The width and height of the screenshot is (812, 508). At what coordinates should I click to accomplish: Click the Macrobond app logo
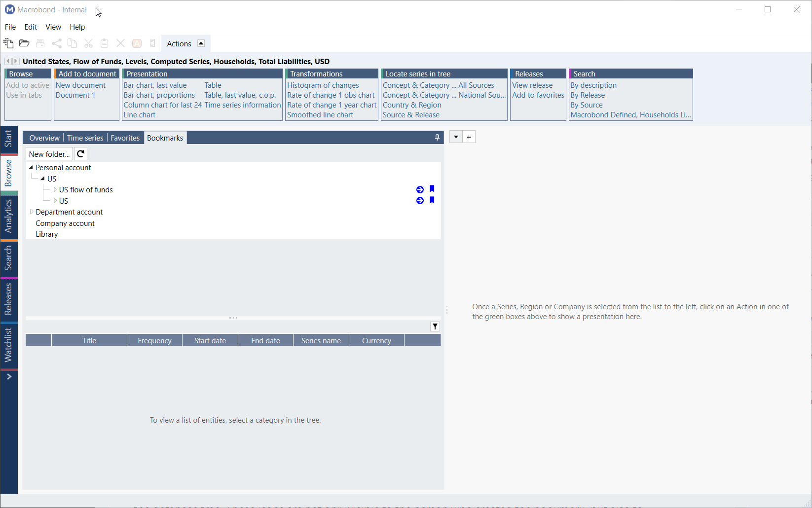(9, 9)
